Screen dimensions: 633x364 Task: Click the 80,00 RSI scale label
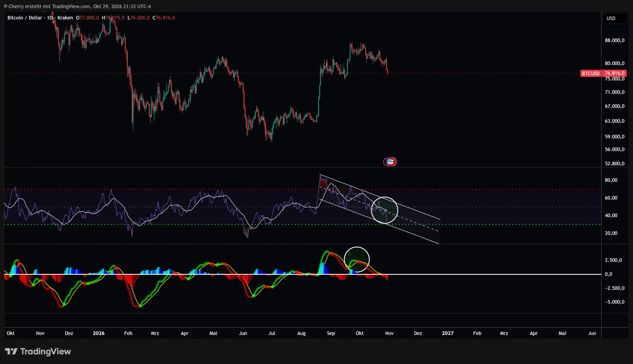(611, 180)
